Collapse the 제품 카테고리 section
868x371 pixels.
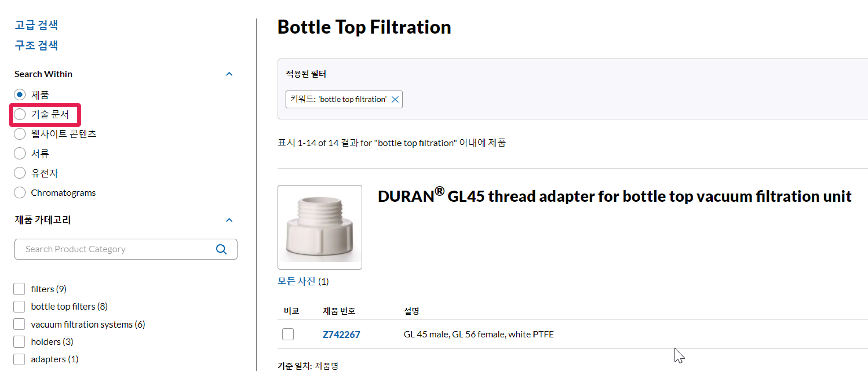229,220
